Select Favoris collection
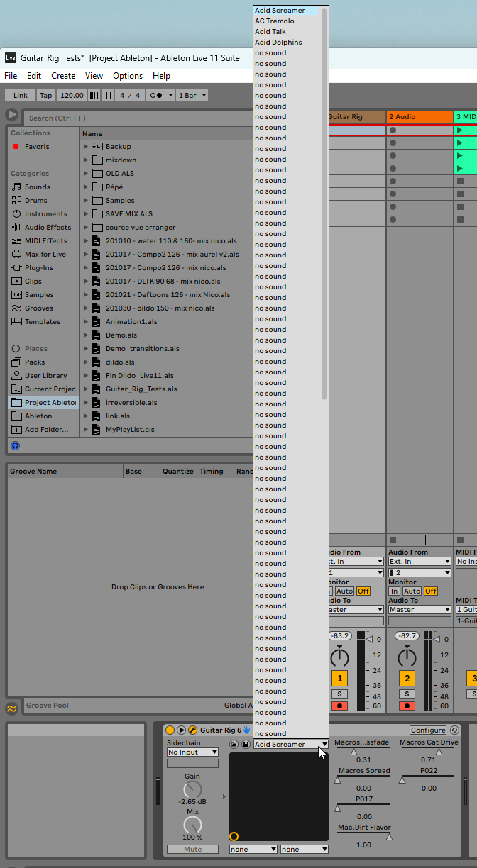This screenshot has width=477, height=868. (x=37, y=147)
